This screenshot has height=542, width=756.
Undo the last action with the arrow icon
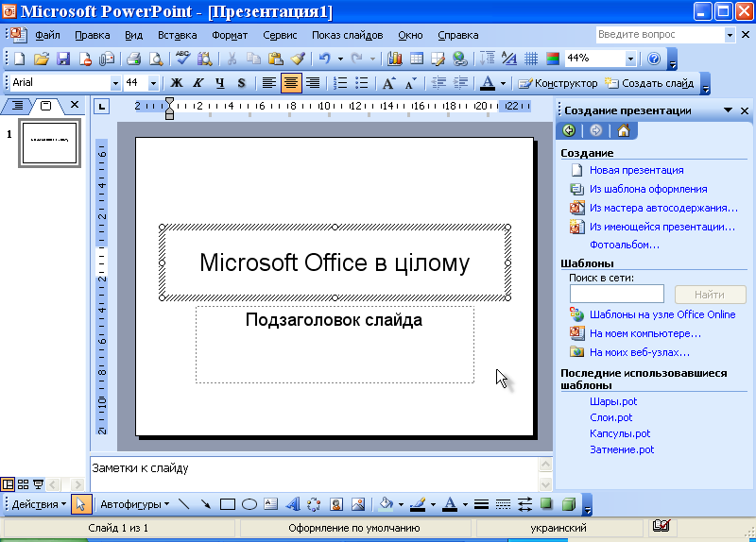click(324, 59)
